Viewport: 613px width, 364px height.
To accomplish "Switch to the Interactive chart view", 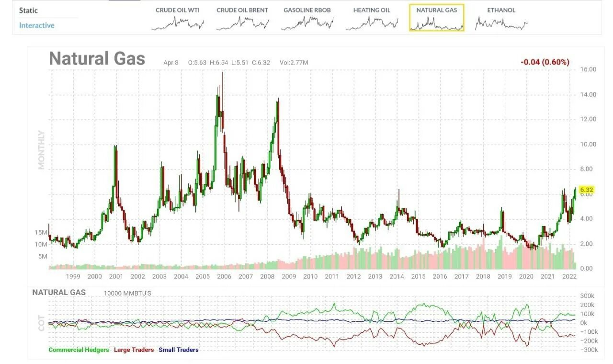I will [x=37, y=25].
